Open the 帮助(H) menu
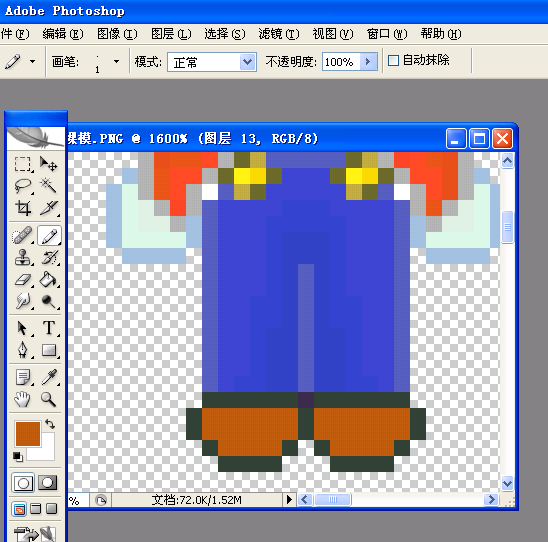 click(x=441, y=34)
